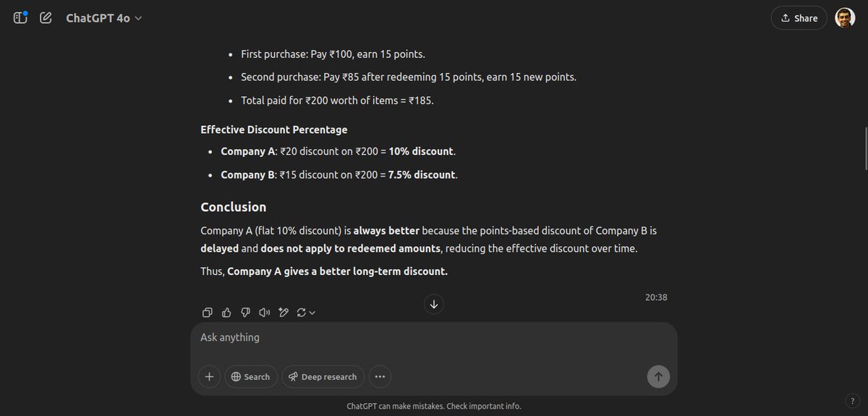Click the Share button
The width and height of the screenshot is (868, 416).
799,18
